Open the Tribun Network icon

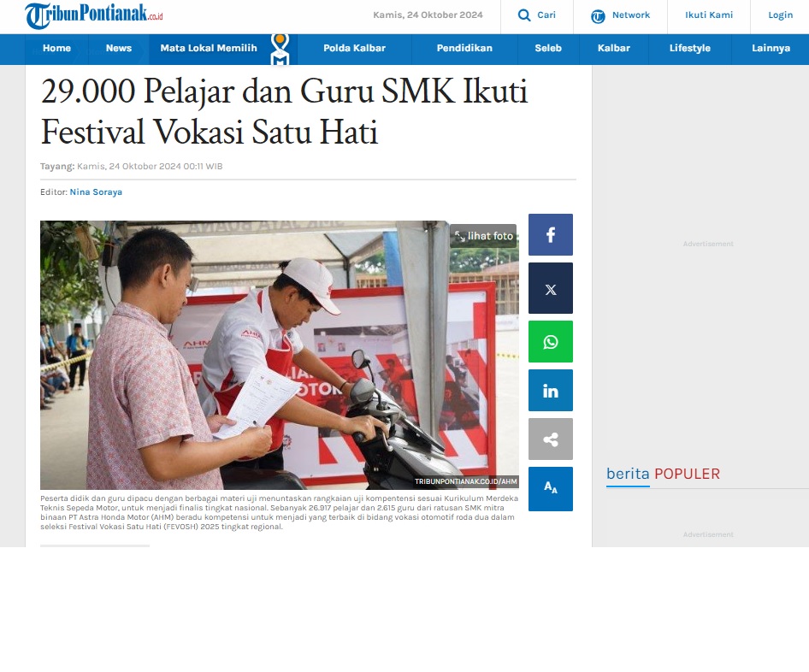pos(598,16)
